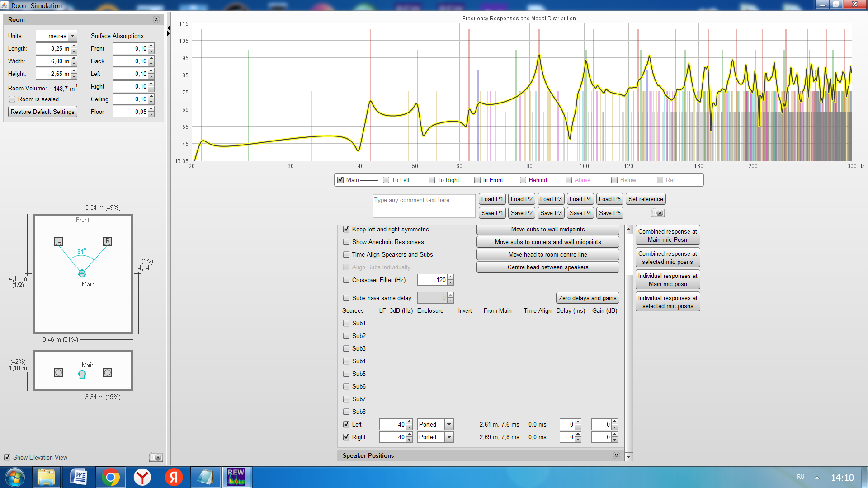Enable Sub8 source checkbox

pyautogui.click(x=346, y=412)
